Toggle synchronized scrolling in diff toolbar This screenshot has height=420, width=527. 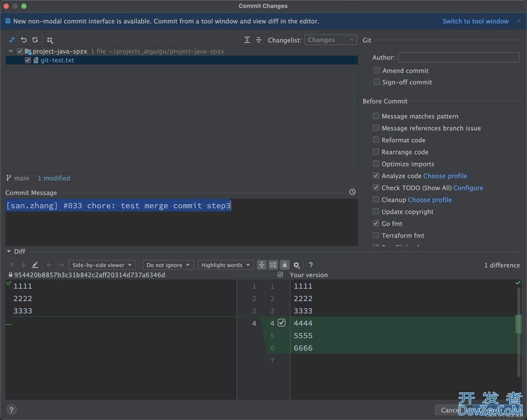click(x=273, y=265)
